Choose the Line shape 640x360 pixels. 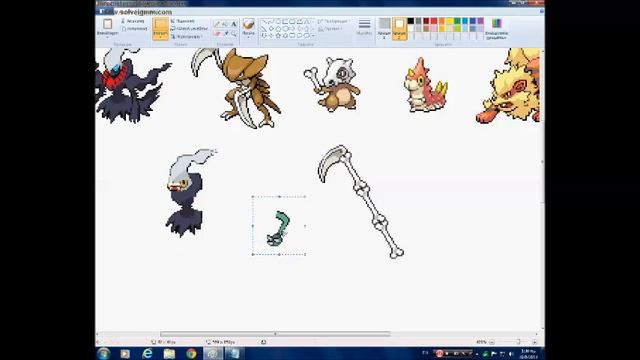[x=264, y=22]
